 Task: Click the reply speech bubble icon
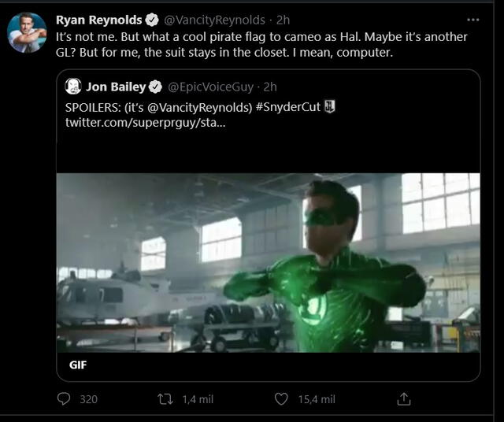pos(65,399)
